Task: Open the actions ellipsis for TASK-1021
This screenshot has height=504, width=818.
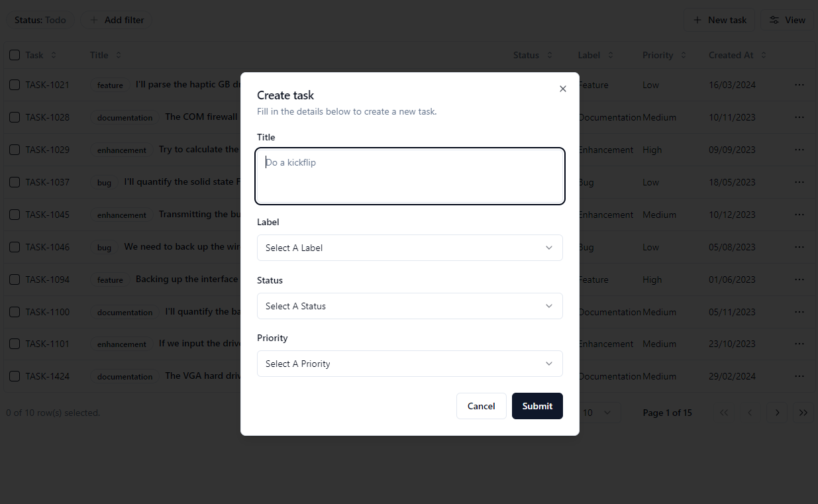Action: pos(799,85)
